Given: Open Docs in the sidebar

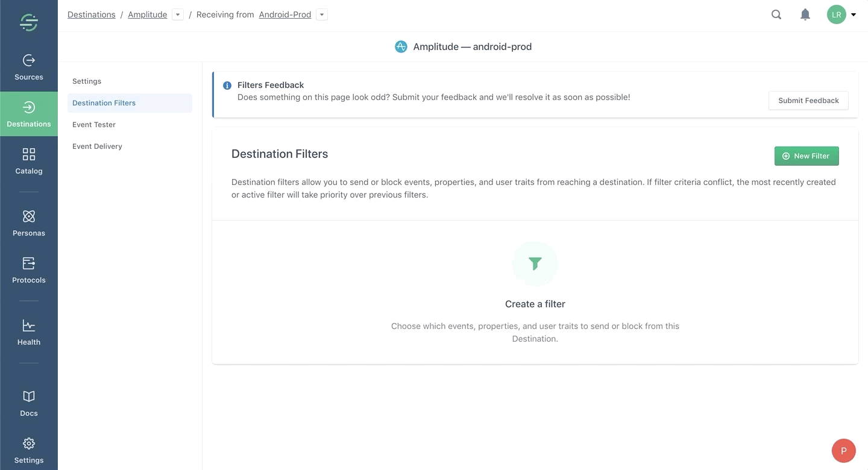Looking at the screenshot, I should click(29, 404).
